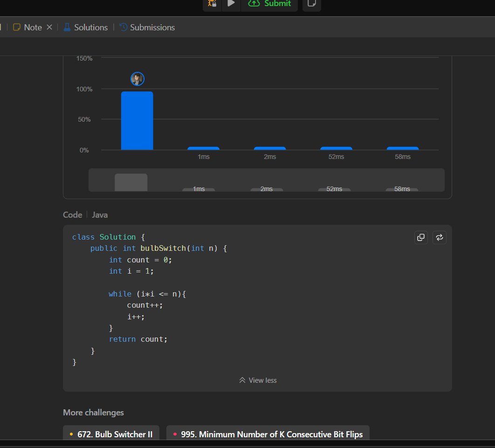
Task: Click the debug icon in the toolbar
Action: (212, 3)
